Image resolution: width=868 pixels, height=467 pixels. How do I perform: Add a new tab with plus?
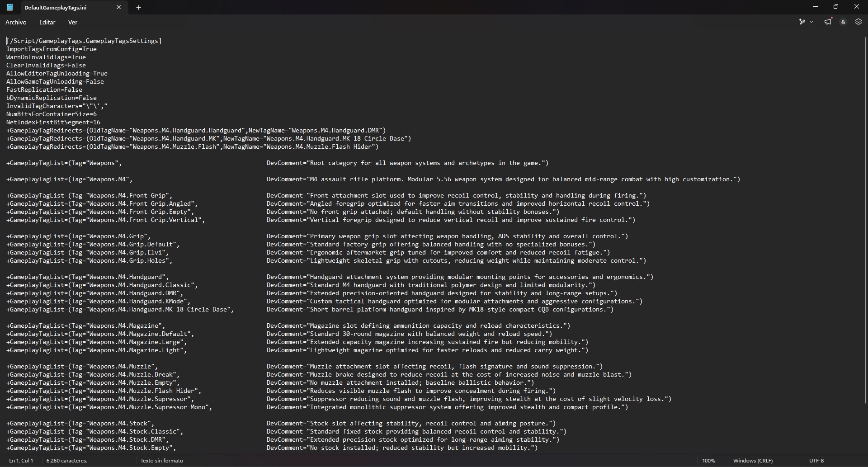139,7
